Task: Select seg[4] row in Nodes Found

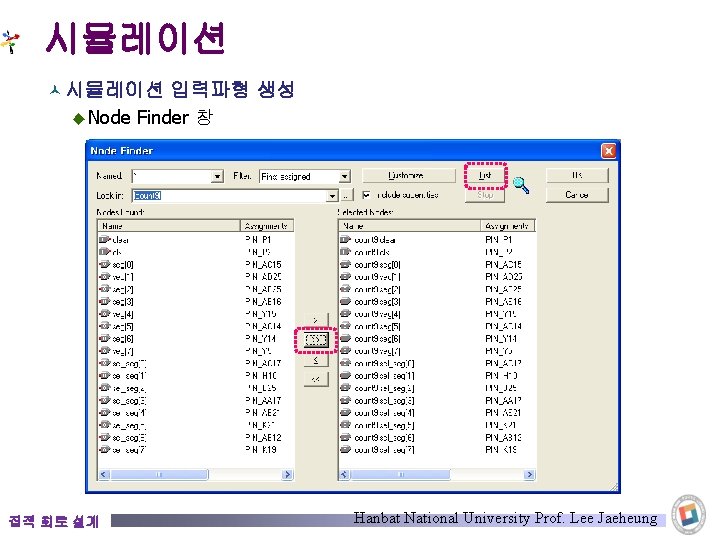Action: (195, 314)
